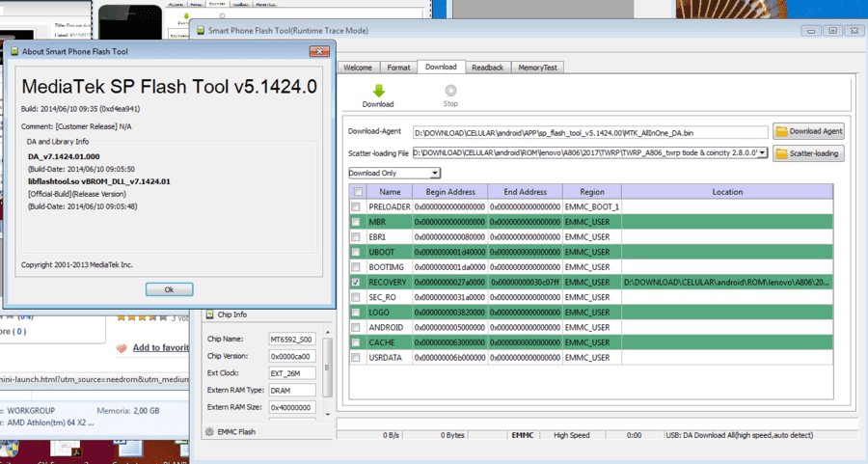Click the Chip Name field MT6592_S00

[291, 339]
